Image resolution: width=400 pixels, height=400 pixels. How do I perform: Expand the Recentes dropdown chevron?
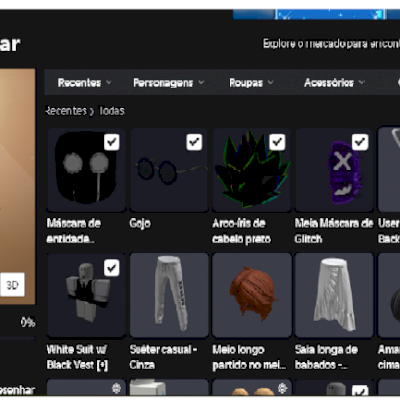tap(109, 82)
